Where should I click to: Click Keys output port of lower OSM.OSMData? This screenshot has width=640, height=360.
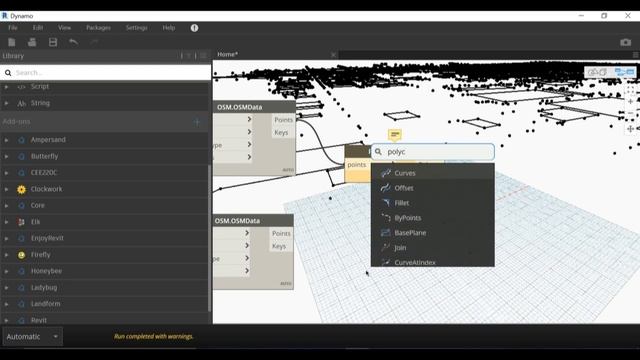click(279, 246)
